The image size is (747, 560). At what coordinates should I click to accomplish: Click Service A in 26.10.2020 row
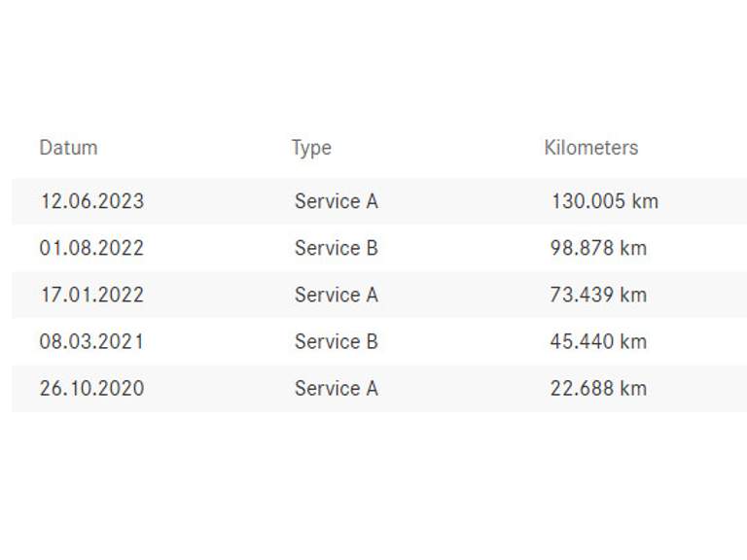point(336,388)
